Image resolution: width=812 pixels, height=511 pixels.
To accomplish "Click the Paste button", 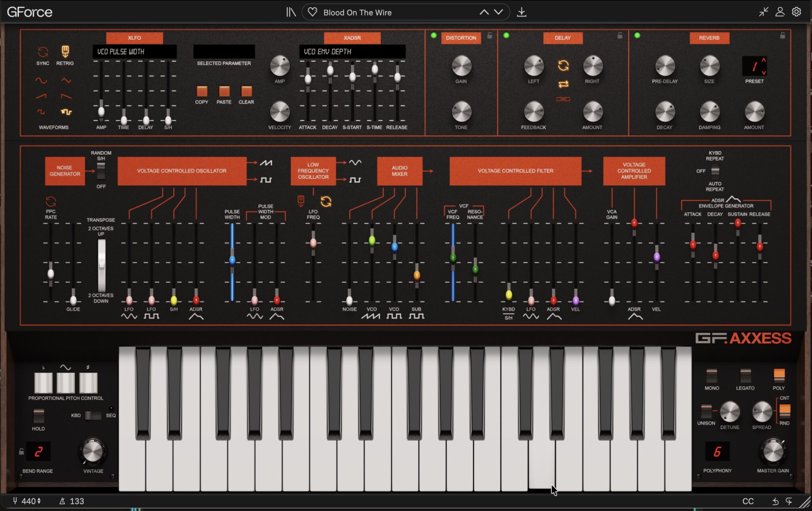I will click(x=224, y=91).
